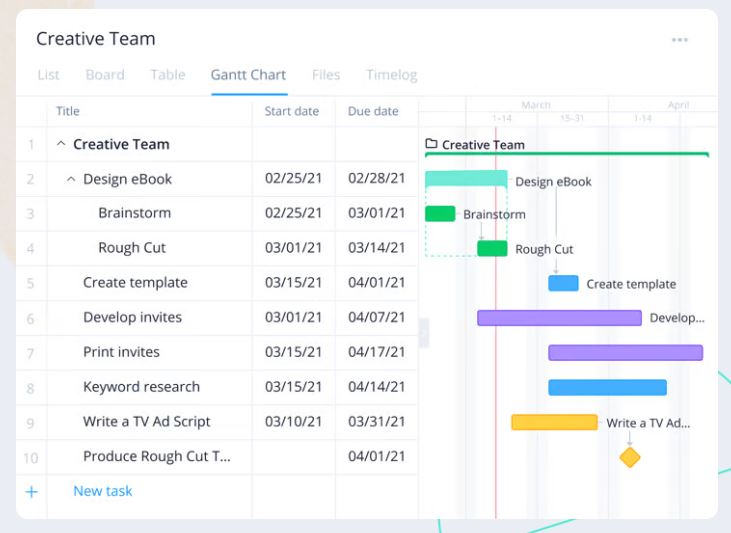Click the Design eBook label in chart
Image resolution: width=731 pixels, height=533 pixels.
pyautogui.click(x=553, y=181)
